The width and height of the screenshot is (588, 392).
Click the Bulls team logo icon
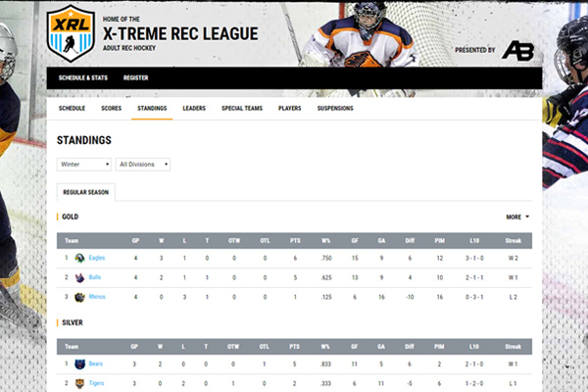pyautogui.click(x=79, y=277)
